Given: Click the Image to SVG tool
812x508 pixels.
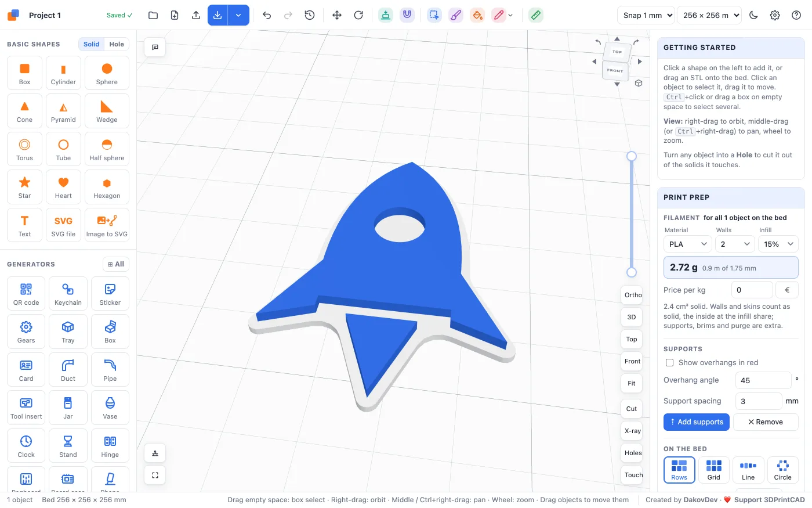Looking at the screenshot, I should coord(107,225).
